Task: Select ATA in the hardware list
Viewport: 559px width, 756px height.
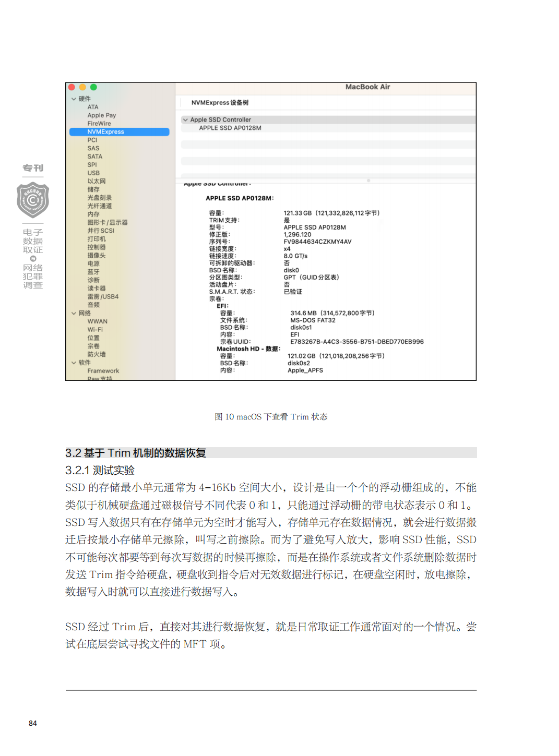Action: [x=93, y=107]
